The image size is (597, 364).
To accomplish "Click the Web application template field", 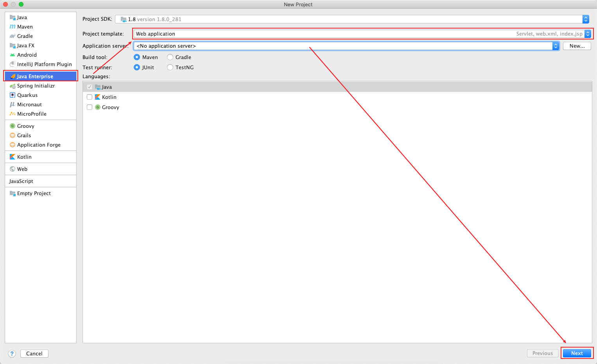I will coord(362,34).
